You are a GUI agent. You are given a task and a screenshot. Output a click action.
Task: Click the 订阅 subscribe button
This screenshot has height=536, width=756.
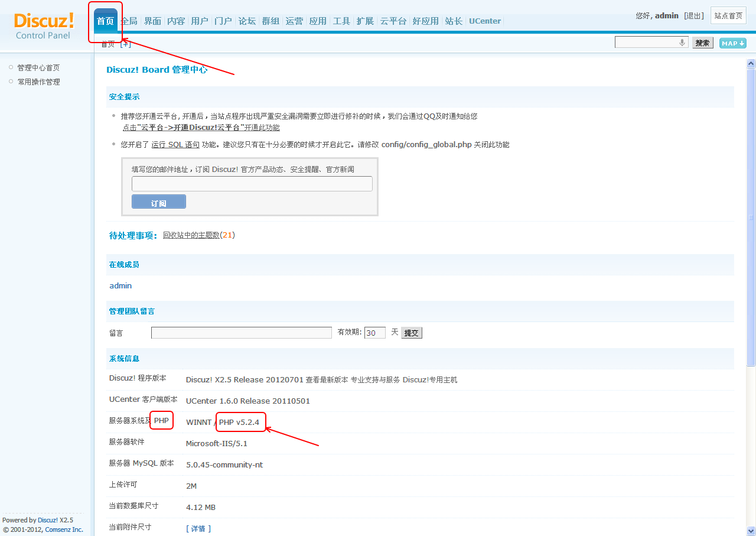click(x=158, y=201)
